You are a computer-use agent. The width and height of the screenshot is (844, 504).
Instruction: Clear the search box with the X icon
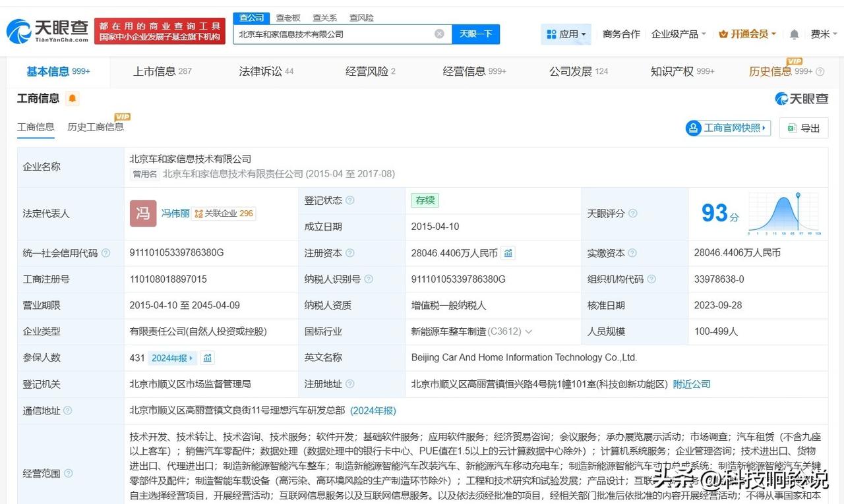point(438,34)
